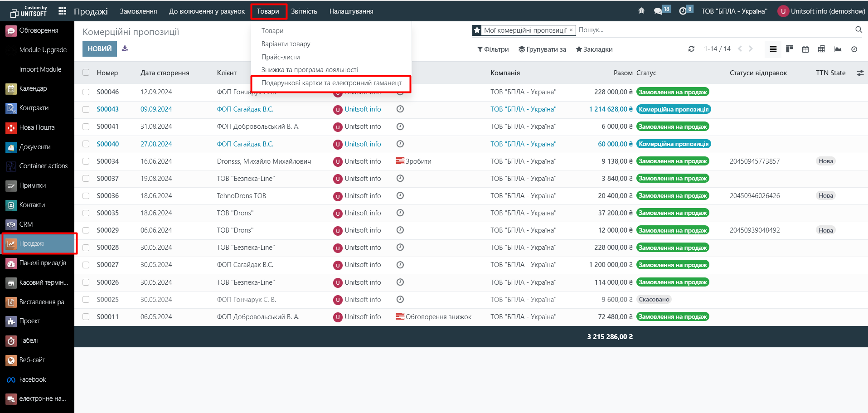Open Подарункові картки та електронний гаманець
Screen dimensions: 868x413
pos(331,83)
